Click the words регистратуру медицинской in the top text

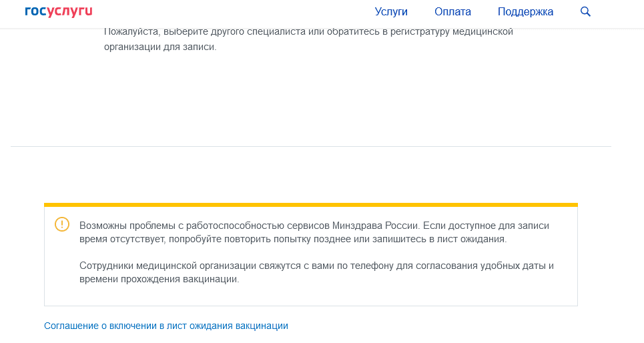(452, 32)
